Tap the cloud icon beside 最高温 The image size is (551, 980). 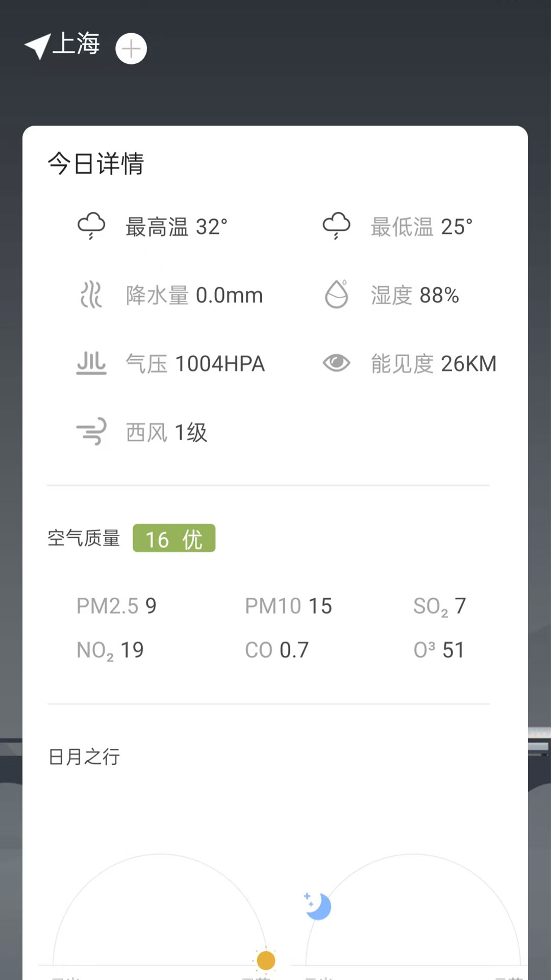91,226
